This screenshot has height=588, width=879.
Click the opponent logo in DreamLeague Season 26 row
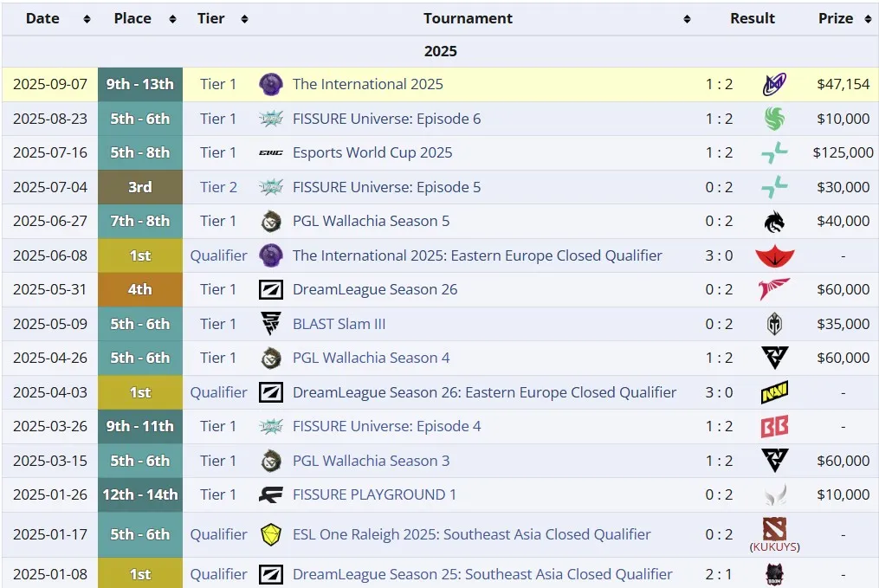click(x=774, y=289)
